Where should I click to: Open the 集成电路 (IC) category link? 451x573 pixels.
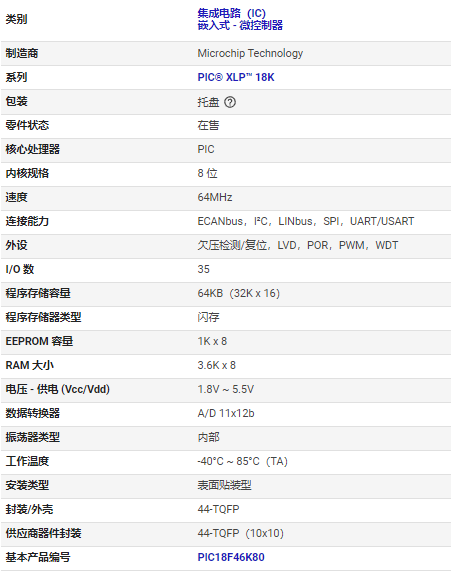pyautogui.click(x=231, y=13)
